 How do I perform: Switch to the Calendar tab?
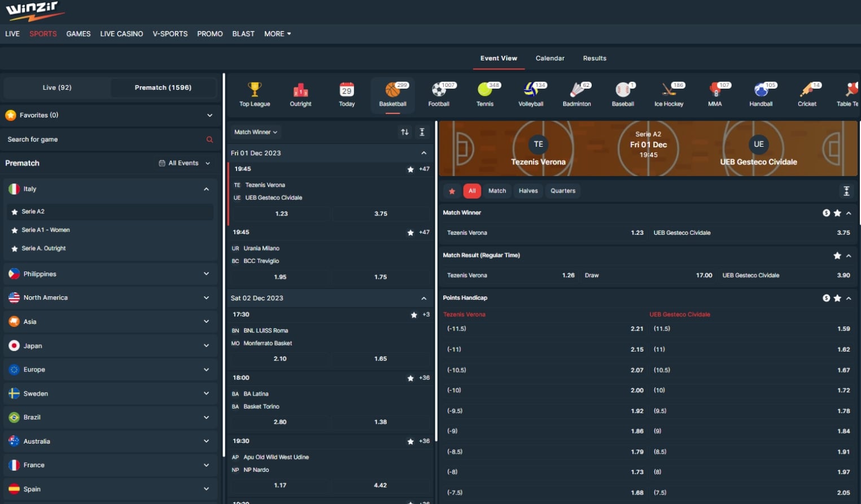pyautogui.click(x=550, y=58)
